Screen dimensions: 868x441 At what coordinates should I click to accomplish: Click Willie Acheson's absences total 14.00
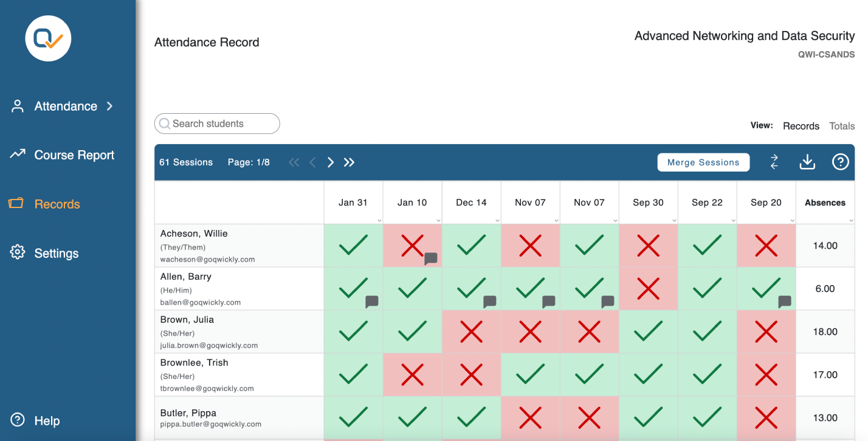point(825,246)
